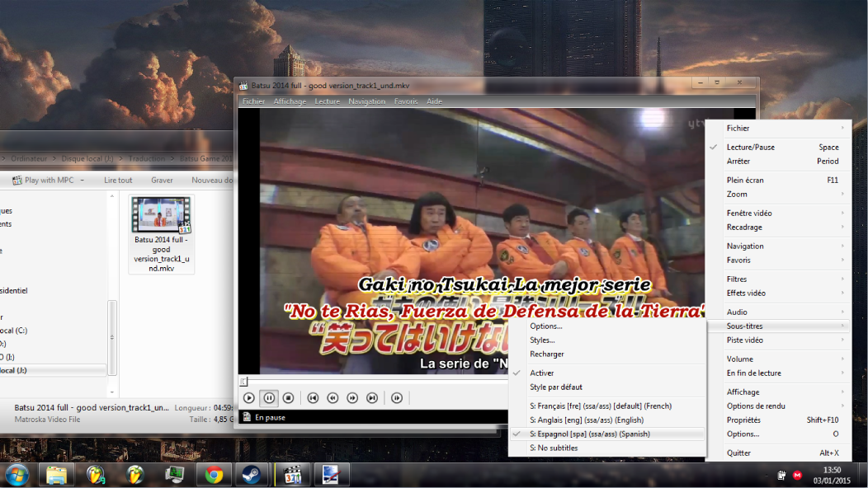The height and width of the screenshot is (488, 868).
Task: Open the system monitor icon in taskbar
Action: [x=174, y=475]
